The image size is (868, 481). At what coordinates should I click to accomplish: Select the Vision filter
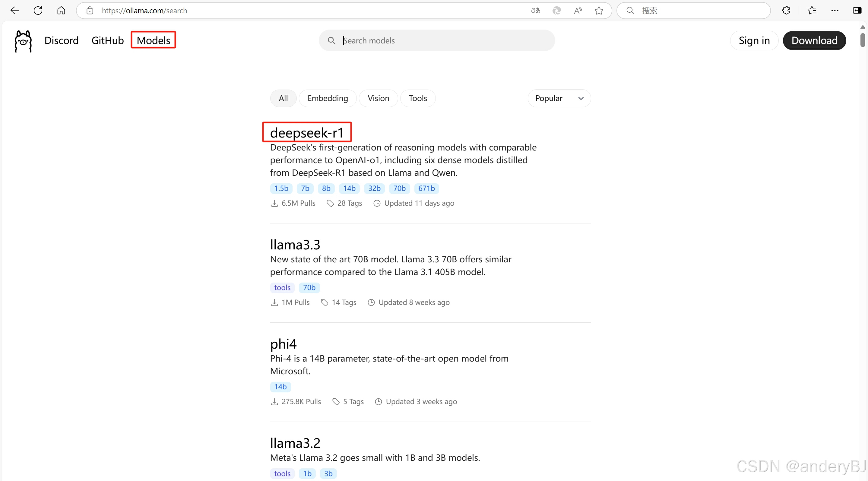[378, 98]
